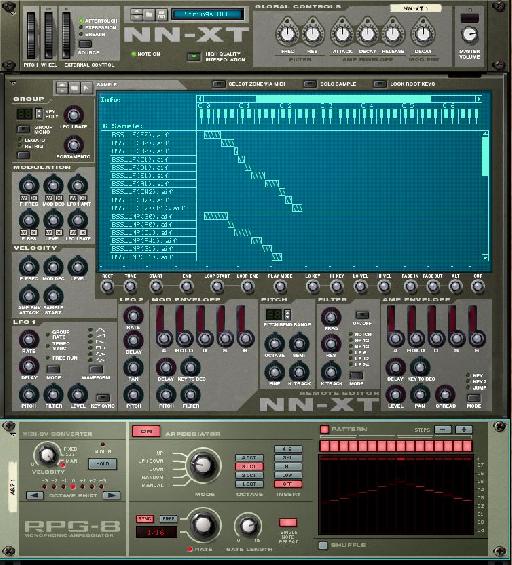Click the Pitch section Octave knob
The width and height of the screenshot is (512, 565).
click(x=274, y=343)
